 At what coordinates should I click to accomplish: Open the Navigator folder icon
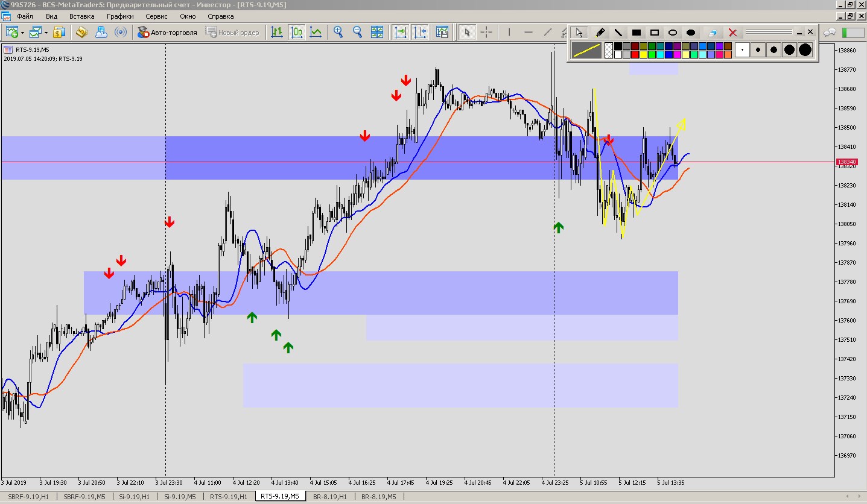click(82, 32)
